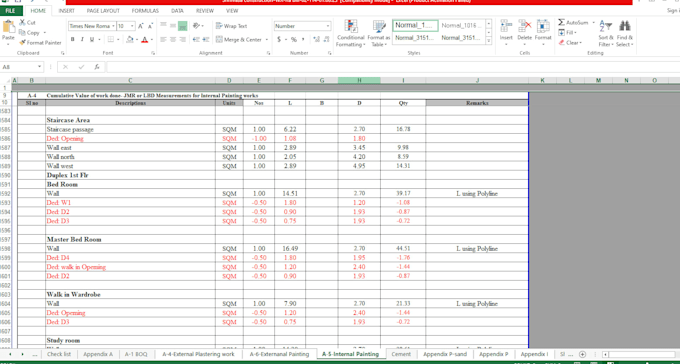Image resolution: width=680 pixels, height=364 pixels.
Task: Open the Format cells menu
Action: point(543,32)
